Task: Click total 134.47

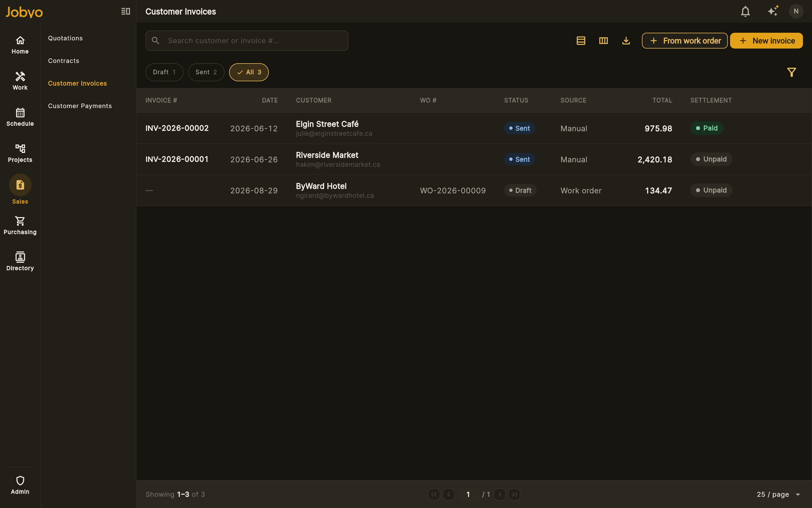Action: click(x=658, y=191)
